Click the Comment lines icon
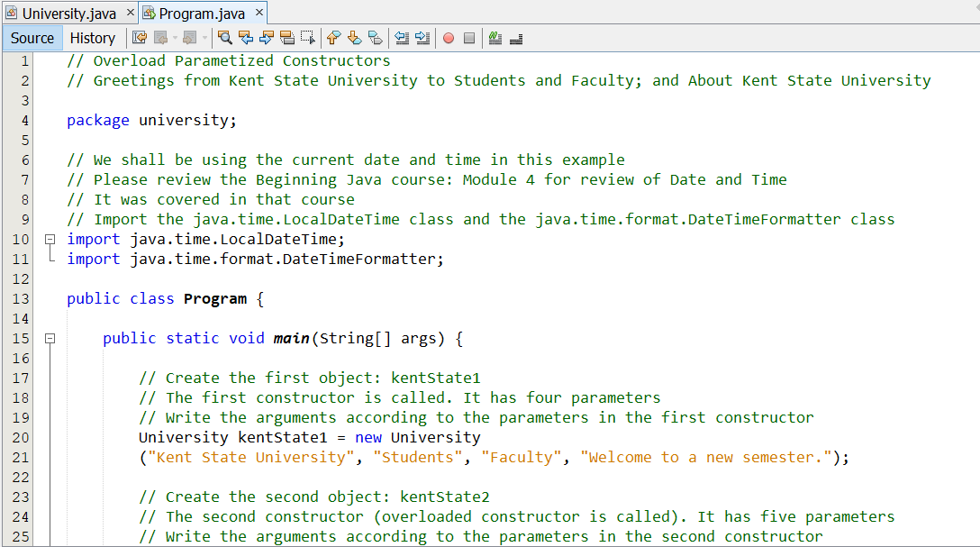This screenshot has width=980, height=547. point(495,38)
